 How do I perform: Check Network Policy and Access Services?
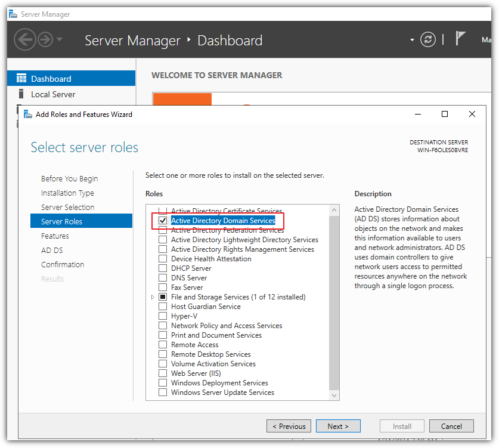tap(163, 326)
